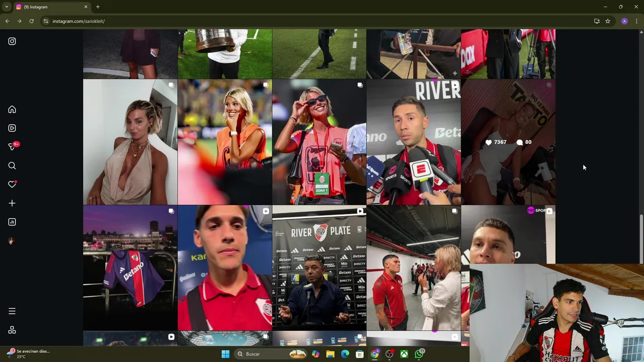
Task: Open post of man holding trophy on field
Action: (225, 54)
